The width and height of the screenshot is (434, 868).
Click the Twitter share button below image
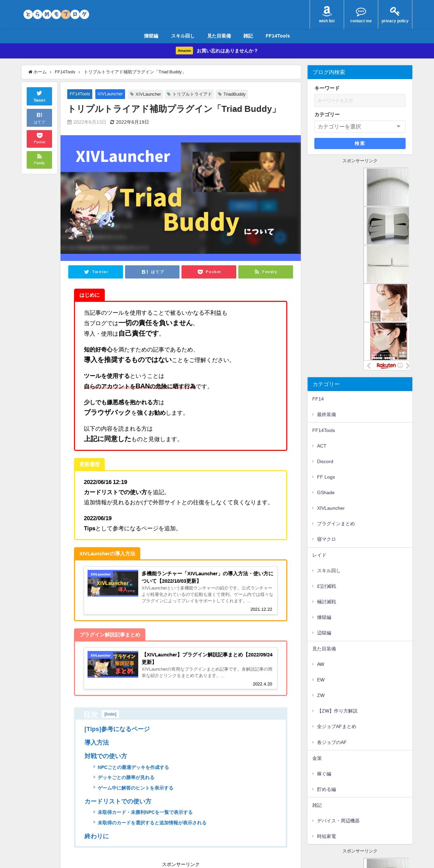pos(96,272)
